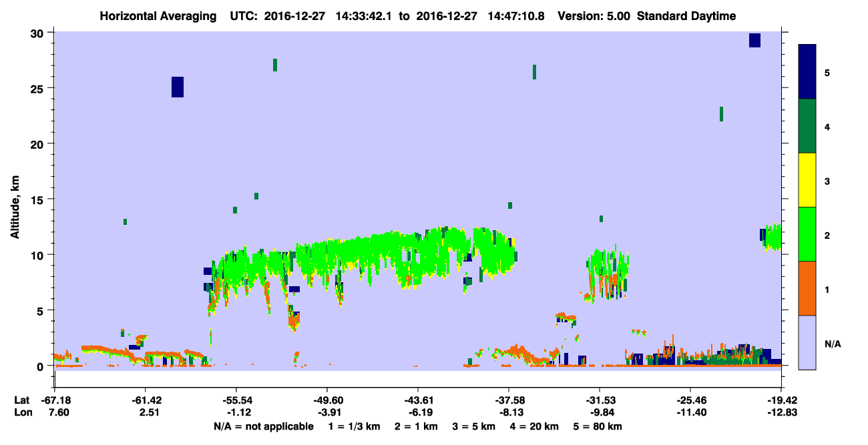Viewport: 868px width, 445px height.
Task: Click the y-axis tick label 5
Action: pos(41,310)
